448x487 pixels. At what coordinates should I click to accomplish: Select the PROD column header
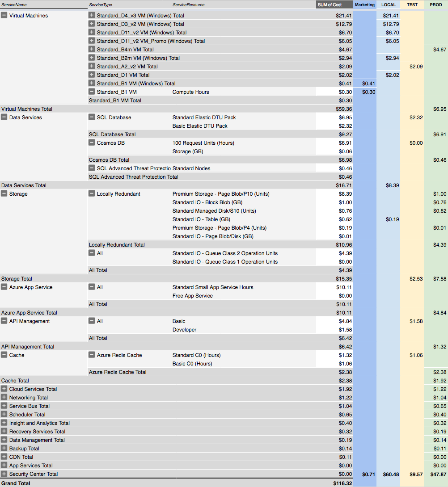(x=435, y=4)
